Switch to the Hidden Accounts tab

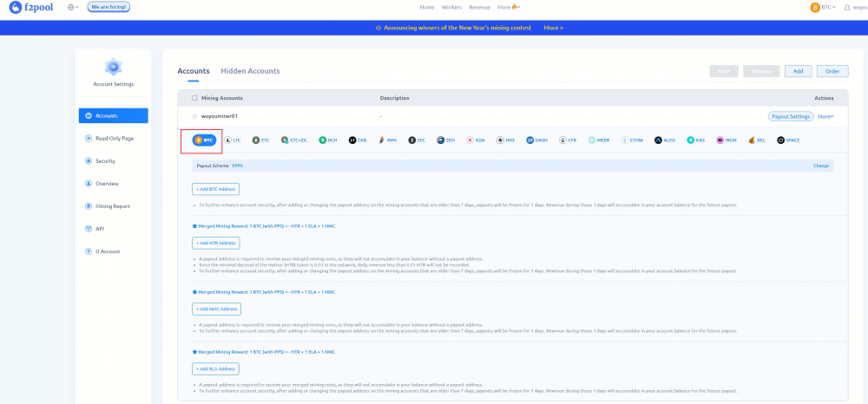click(x=250, y=71)
